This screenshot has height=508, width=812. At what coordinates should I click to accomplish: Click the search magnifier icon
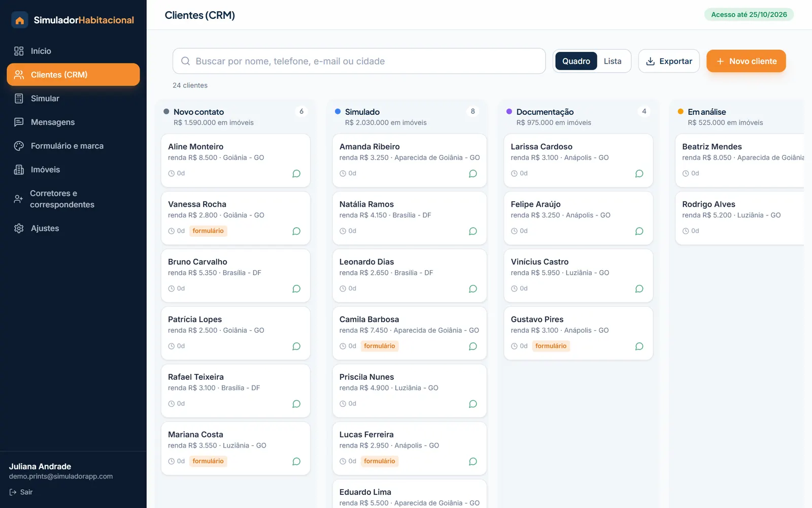pyautogui.click(x=186, y=61)
